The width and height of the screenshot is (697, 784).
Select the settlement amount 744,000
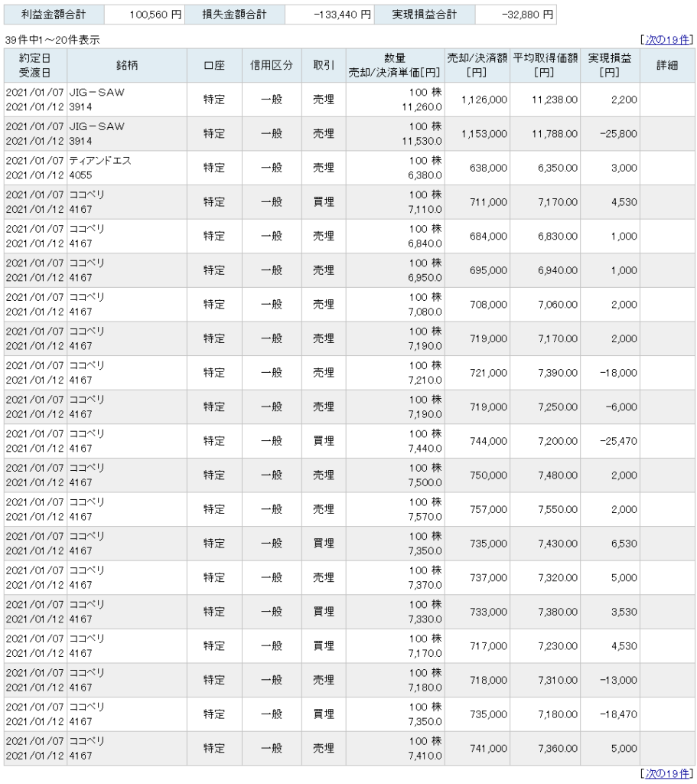[x=488, y=441]
